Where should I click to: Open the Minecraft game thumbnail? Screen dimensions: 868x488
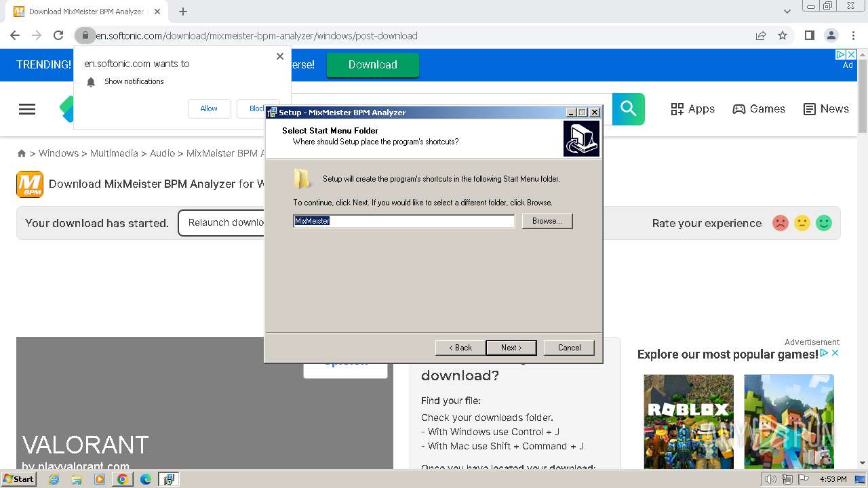pyautogui.click(x=789, y=422)
